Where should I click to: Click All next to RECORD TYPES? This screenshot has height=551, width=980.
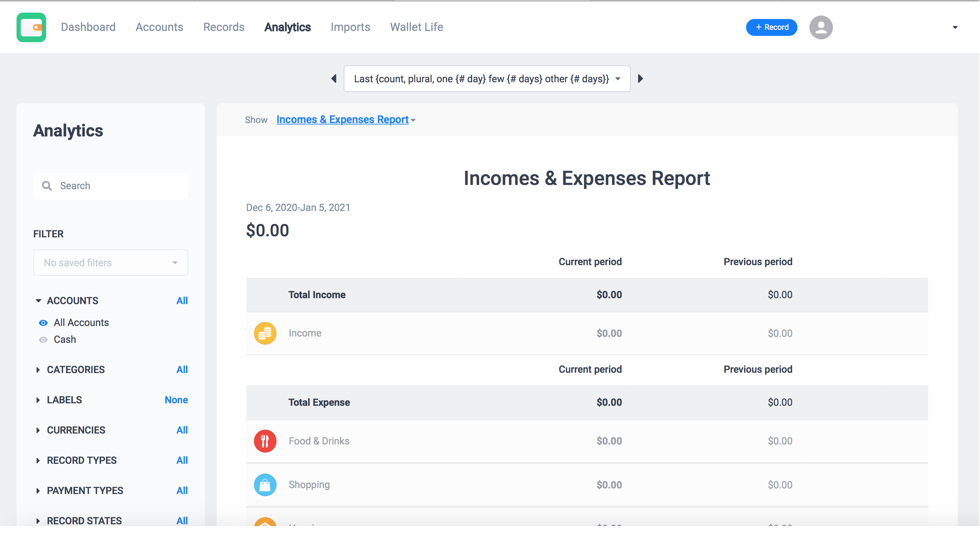182,460
